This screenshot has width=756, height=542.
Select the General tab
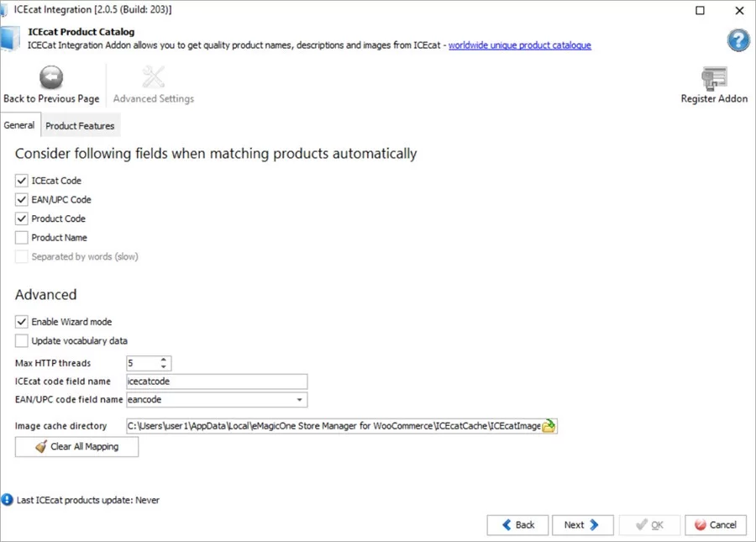click(20, 124)
